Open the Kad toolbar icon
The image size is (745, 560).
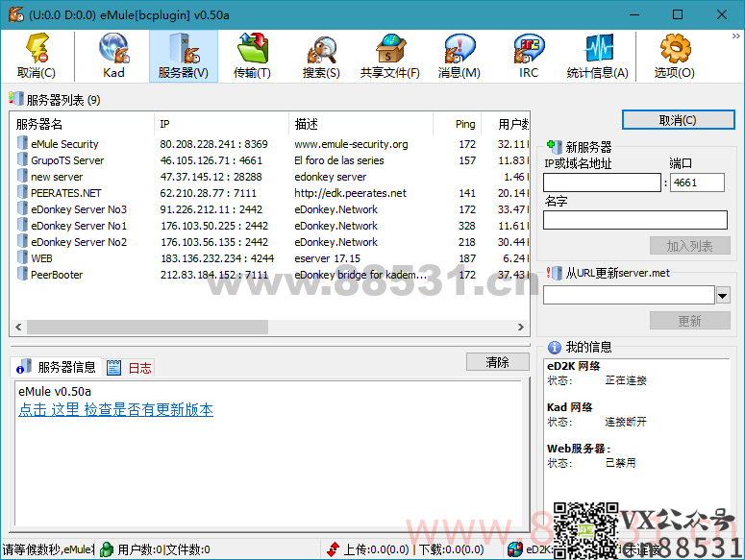coord(114,56)
